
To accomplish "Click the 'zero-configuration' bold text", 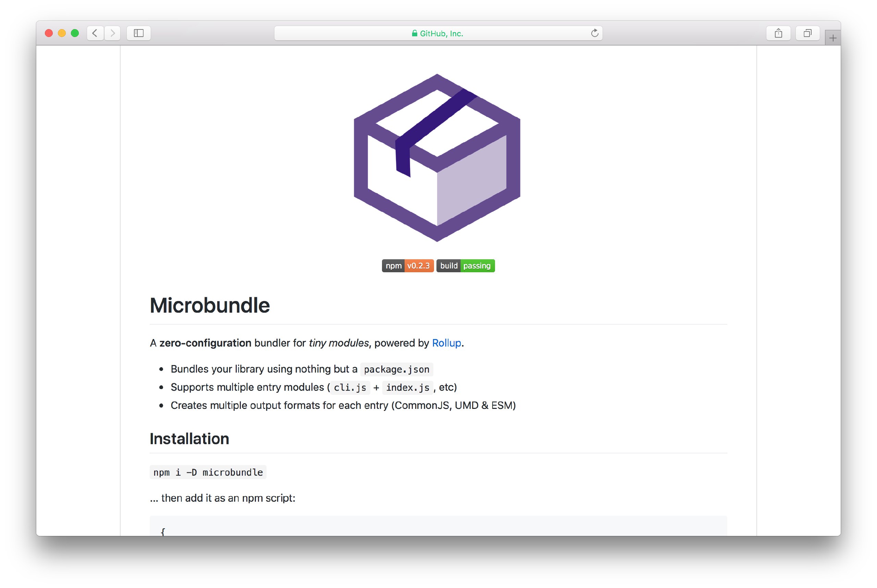I will [205, 343].
